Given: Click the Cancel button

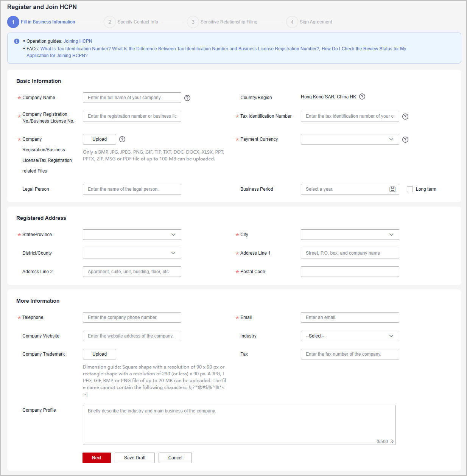Looking at the screenshot, I should coord(175,458).
